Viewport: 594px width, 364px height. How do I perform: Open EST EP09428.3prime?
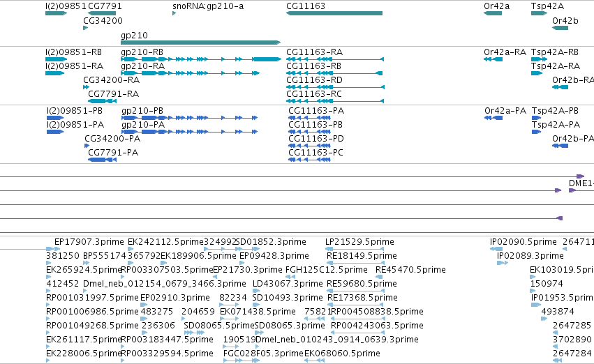coord(274,256)
